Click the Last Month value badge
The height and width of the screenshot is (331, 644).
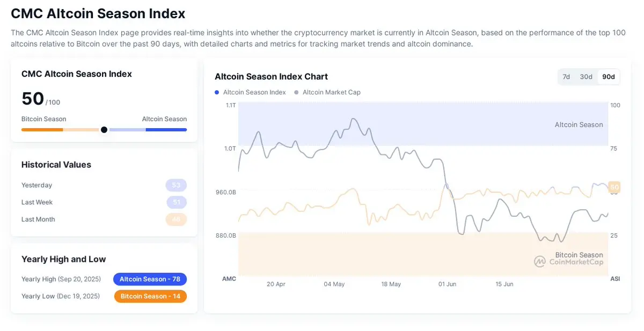point(176,219)
